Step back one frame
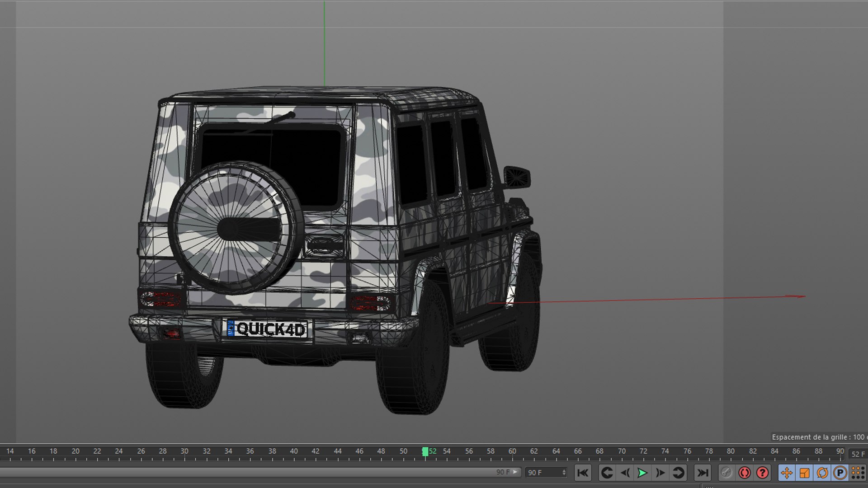 tap(625, 473)
